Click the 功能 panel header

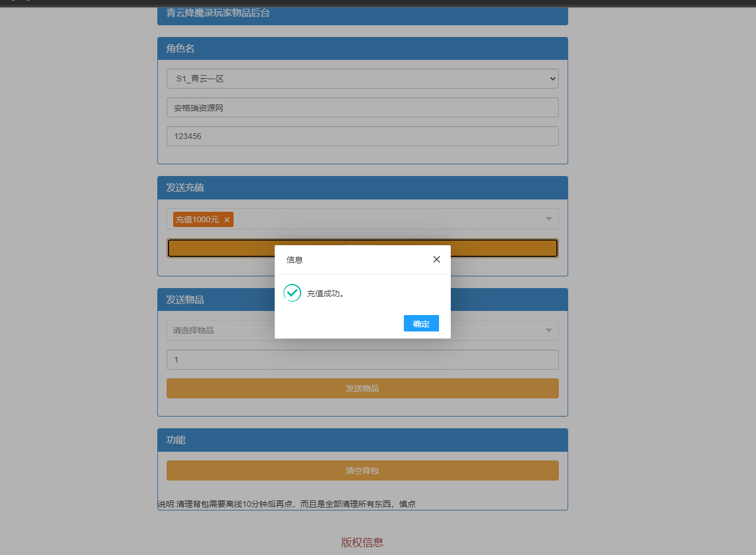tap(362, 440)
